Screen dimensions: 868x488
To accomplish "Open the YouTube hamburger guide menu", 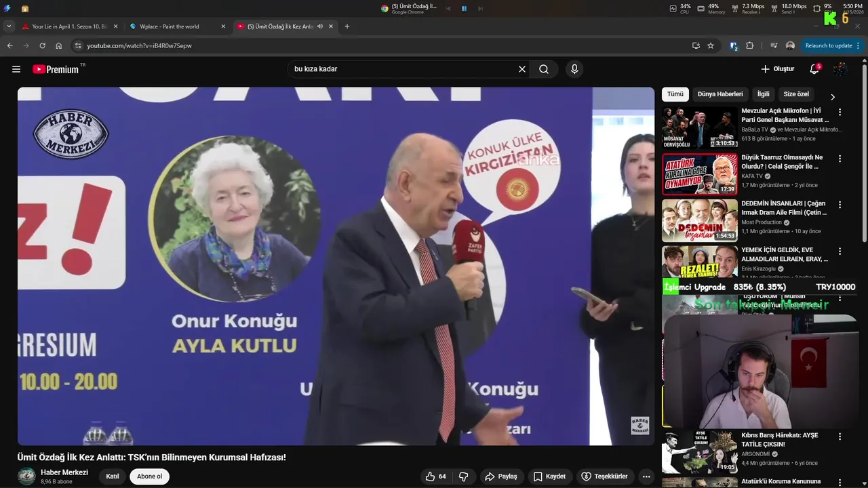I will click(x=16, y=69).
